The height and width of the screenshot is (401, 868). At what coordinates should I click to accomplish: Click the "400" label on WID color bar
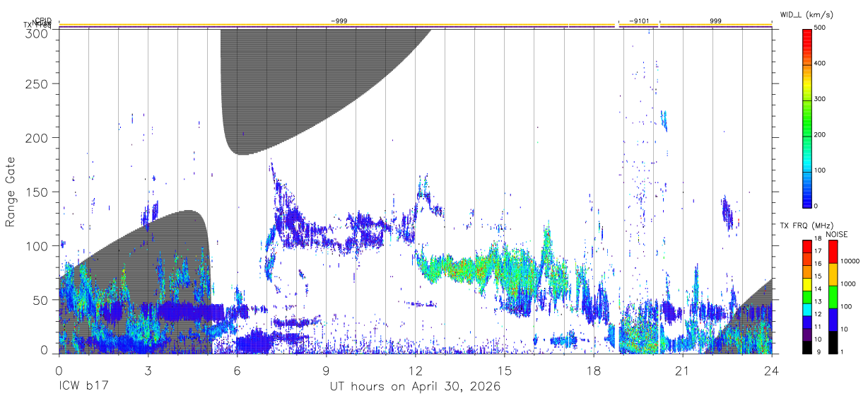(x=821, y=64)
